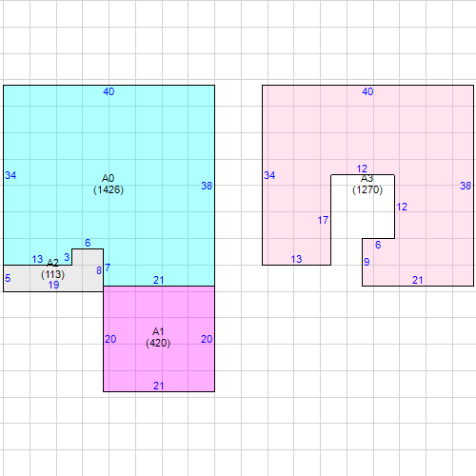Select the 12 dimension above the A3 cutout

pyautogui.click(x=362, y=169)
